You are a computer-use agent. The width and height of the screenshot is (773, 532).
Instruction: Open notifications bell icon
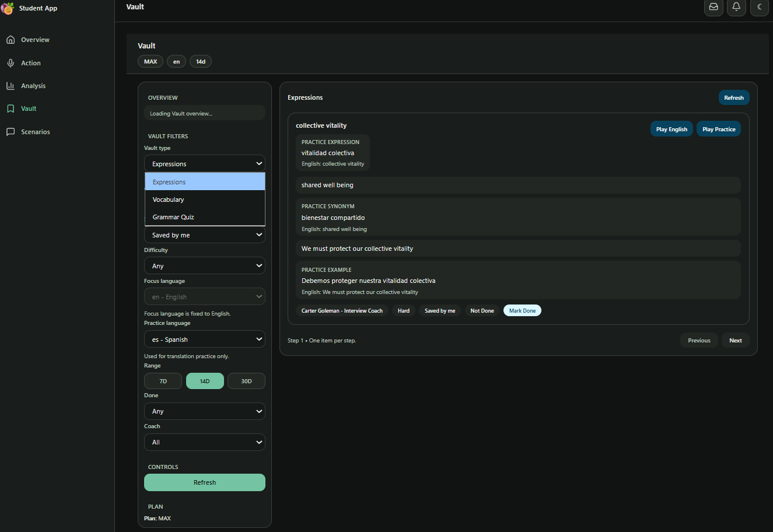(736, 7)
